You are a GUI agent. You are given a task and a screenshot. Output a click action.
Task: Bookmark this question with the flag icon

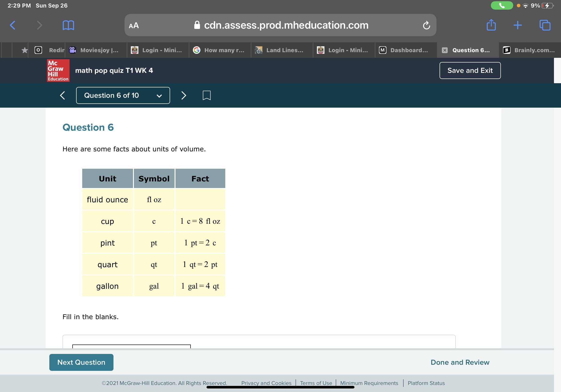206,95
